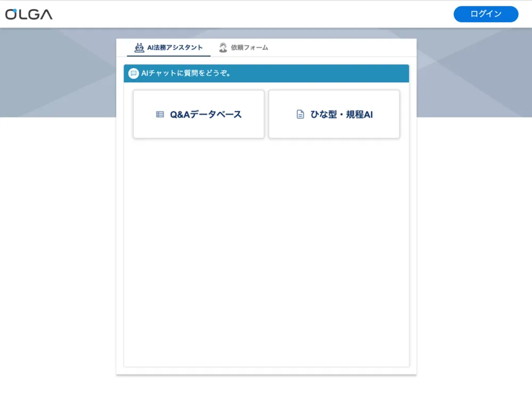Click the document icon beside ひな型・規程AI
Viewport: 532px width, 398px height.
300,114
